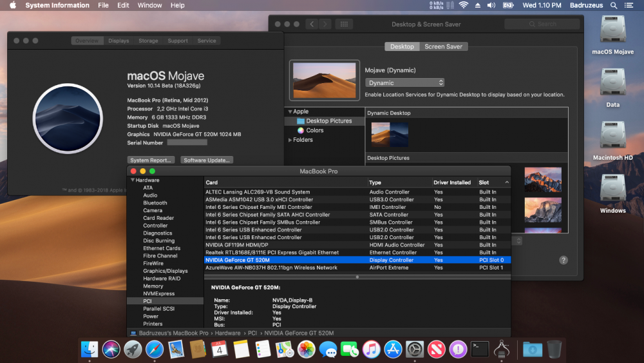Click the Slot column sort arrow

[507, 182]
